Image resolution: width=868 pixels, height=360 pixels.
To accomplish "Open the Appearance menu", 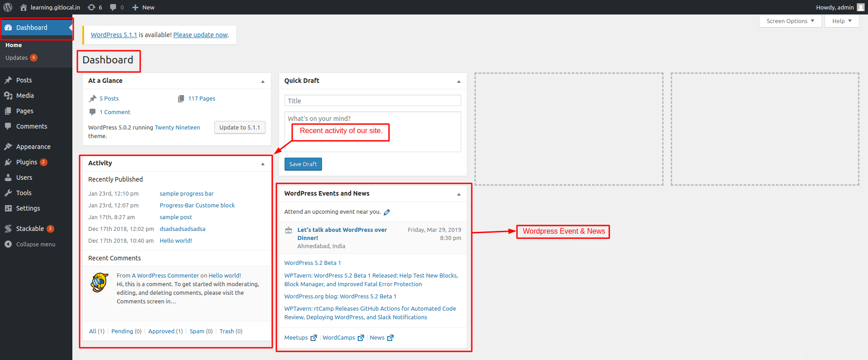I will pos(33,147).
